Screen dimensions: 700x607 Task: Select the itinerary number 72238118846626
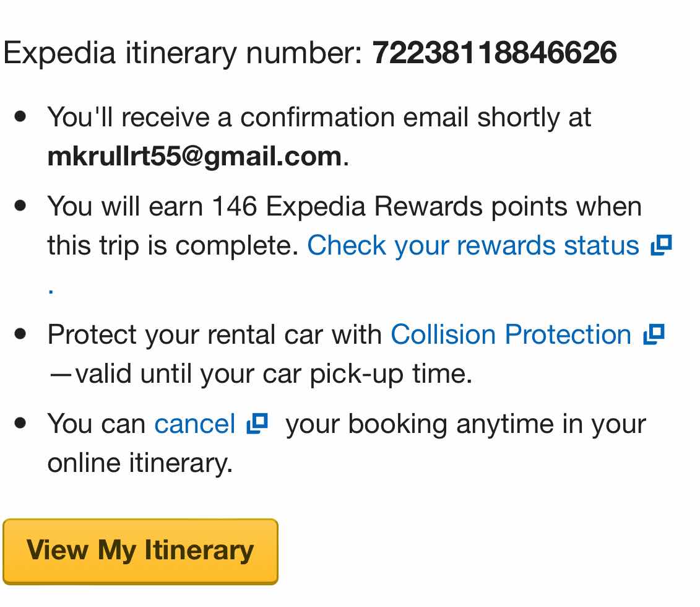click(x=494, y=53)
